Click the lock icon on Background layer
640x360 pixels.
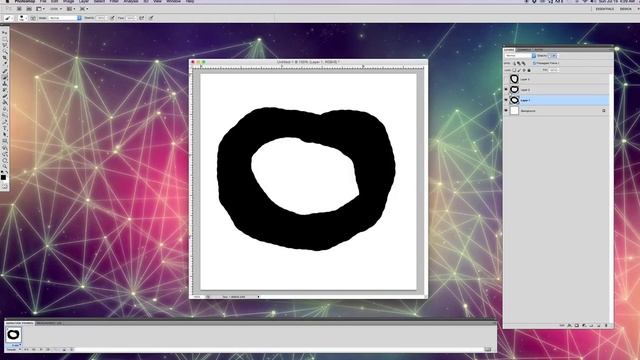point(604,111)
